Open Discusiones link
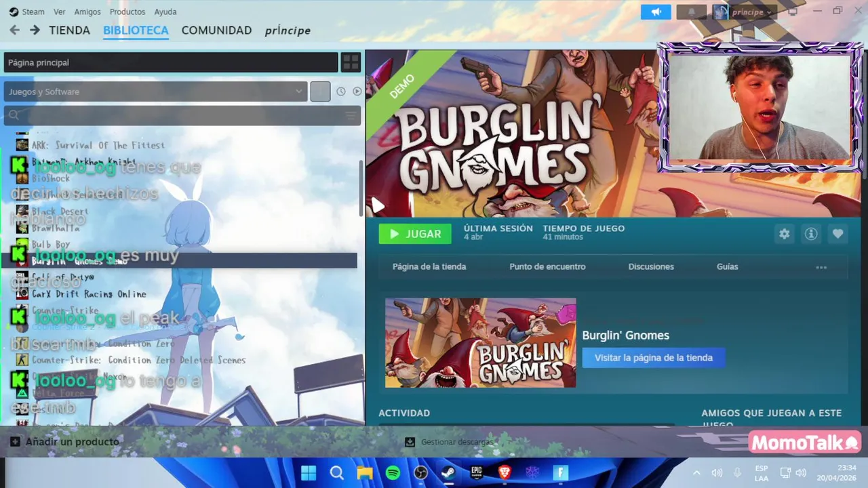Image resolution: width=868 pixels, height=488 pixels. coord(651,267)
